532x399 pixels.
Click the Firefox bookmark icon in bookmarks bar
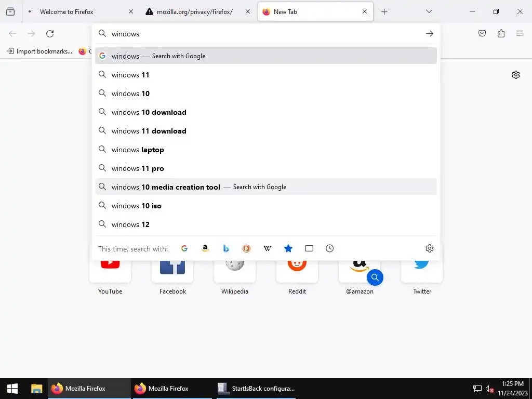[83, 51]
